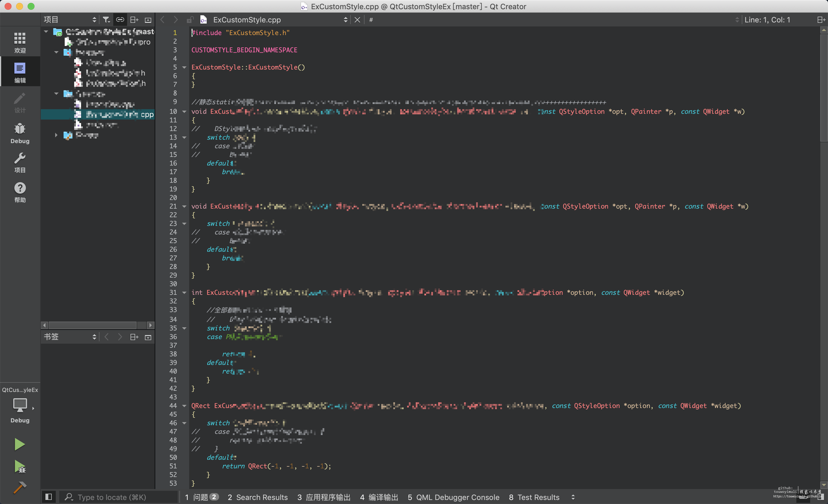828x504 pixels.
Task: Toggle the file read-only lock icon
Action: (x=190, y=20)
